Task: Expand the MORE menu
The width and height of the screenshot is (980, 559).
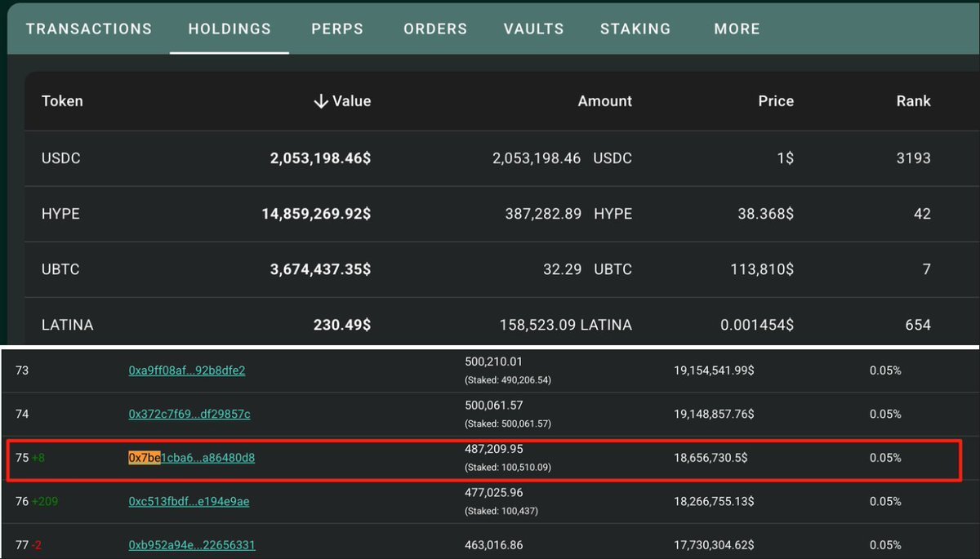Action: (737, 29)
